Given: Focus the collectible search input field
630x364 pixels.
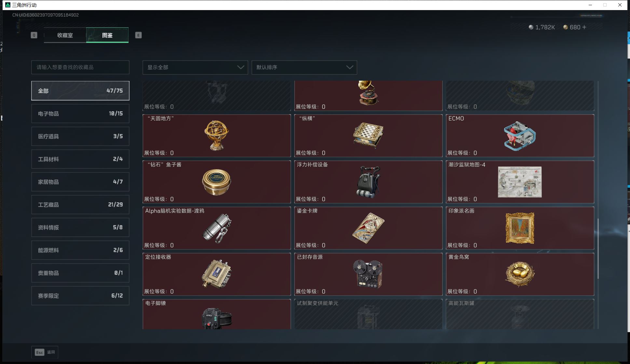Looking at the screenshot, I should (x=80, y=67).
